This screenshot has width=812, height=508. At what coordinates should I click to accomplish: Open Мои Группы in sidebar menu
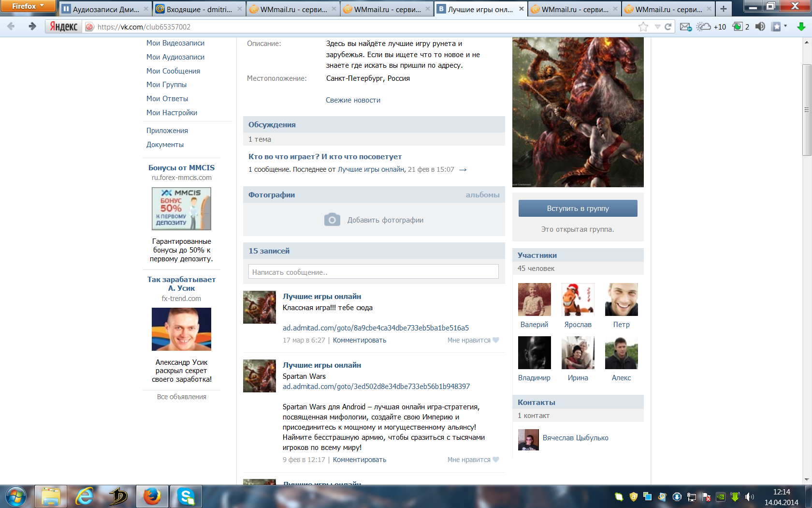coord(166,85)
